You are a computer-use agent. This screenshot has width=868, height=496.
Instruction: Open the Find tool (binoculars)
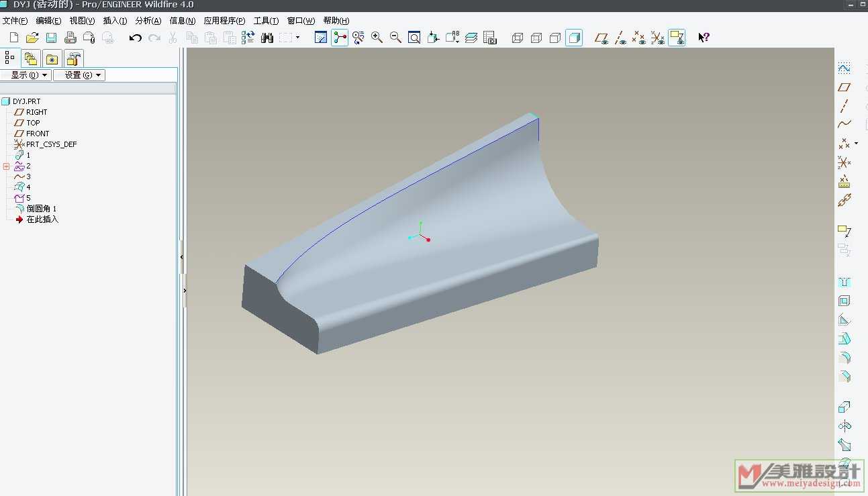point(267,38)
